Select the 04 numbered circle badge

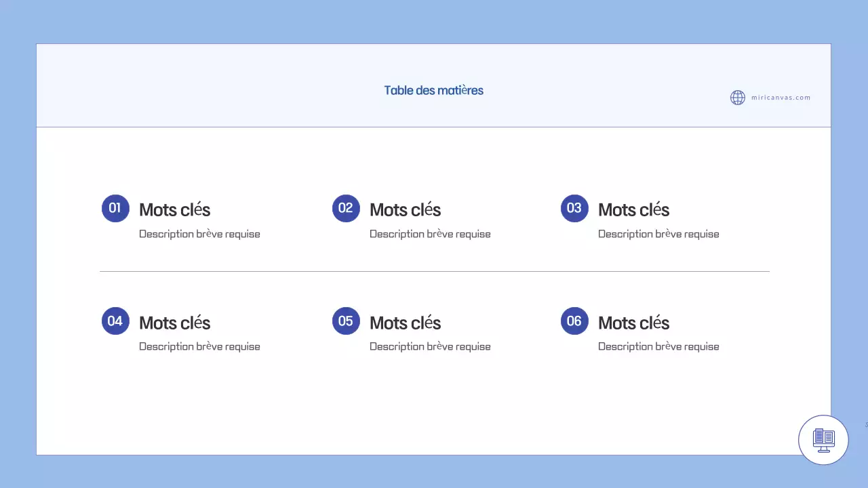click(x=115, y=321)
